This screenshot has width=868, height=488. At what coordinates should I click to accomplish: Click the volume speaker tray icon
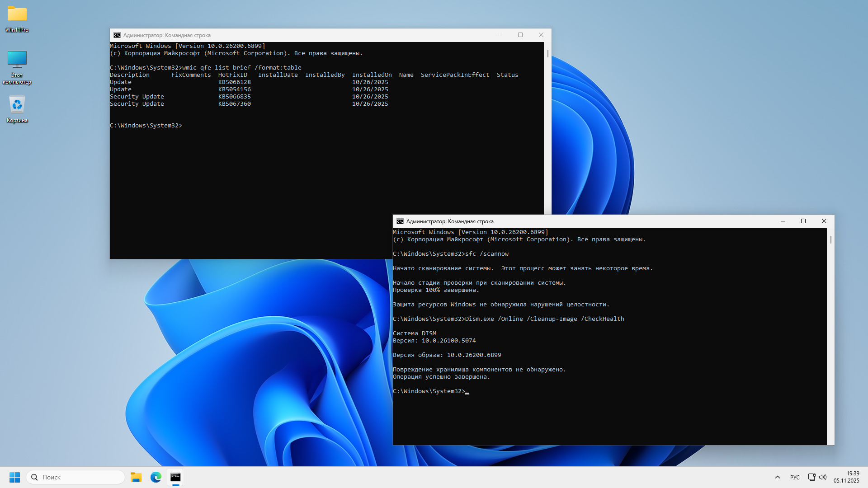(x=823, y=477)
